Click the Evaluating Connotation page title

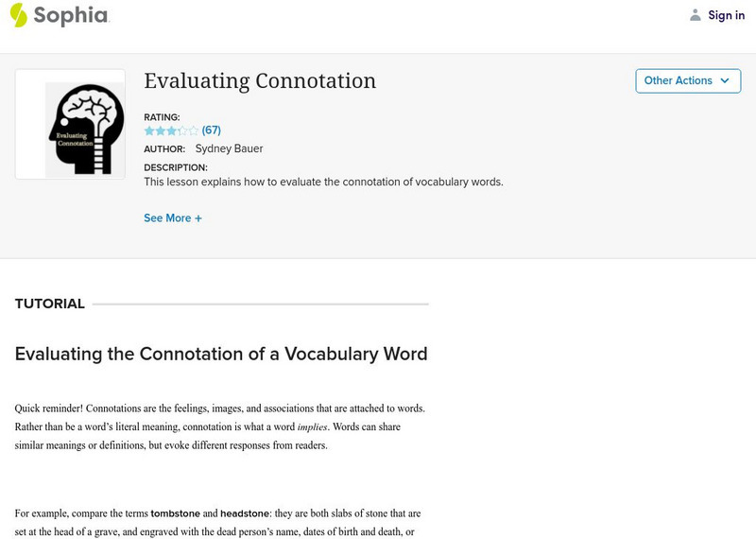pos(260,81)
